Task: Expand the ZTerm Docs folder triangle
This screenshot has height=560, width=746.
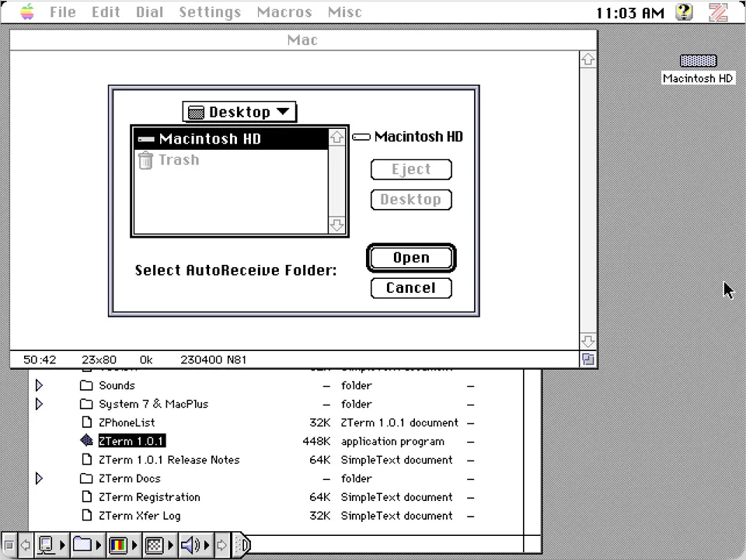Action: coord(40,478)
